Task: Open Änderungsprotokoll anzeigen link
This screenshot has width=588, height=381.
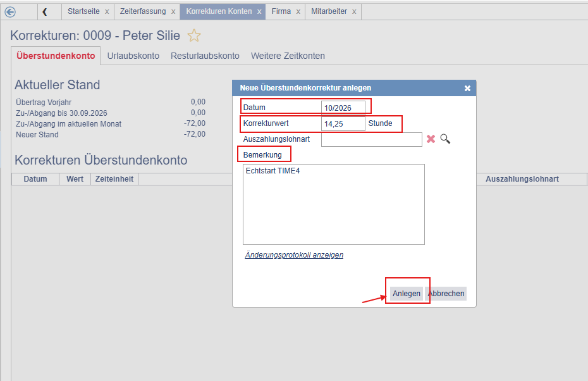Action: point(294,255)
